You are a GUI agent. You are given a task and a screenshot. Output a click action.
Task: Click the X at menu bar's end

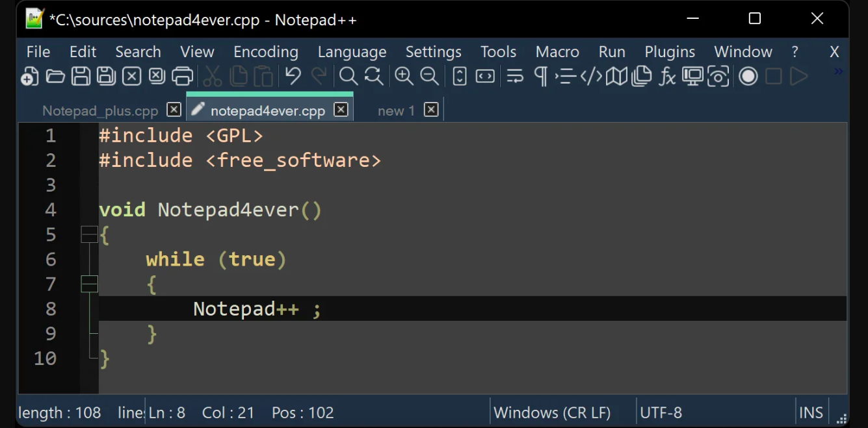tap(834, 52)
